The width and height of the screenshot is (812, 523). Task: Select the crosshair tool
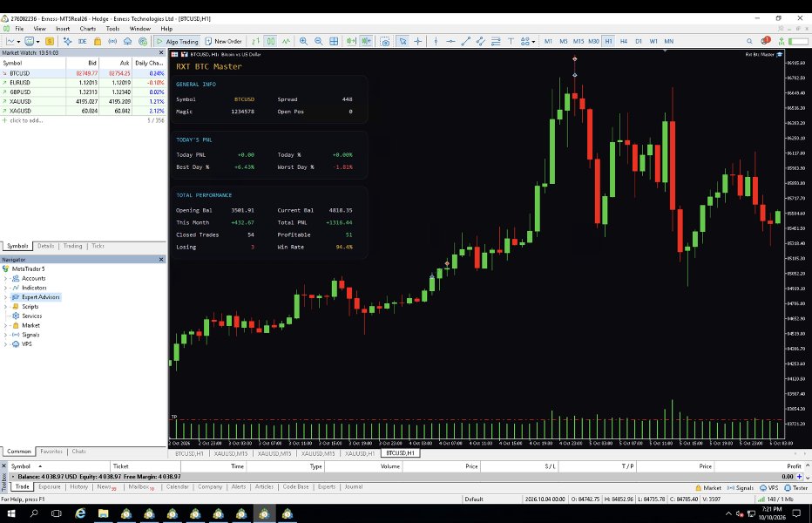(418, 41)
